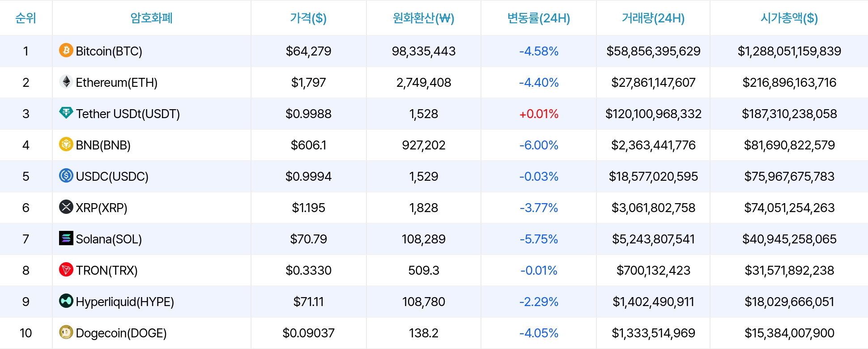Click TRON change rate -0.01%
Viewport: 868px width, 349px height.
[539, 270]
